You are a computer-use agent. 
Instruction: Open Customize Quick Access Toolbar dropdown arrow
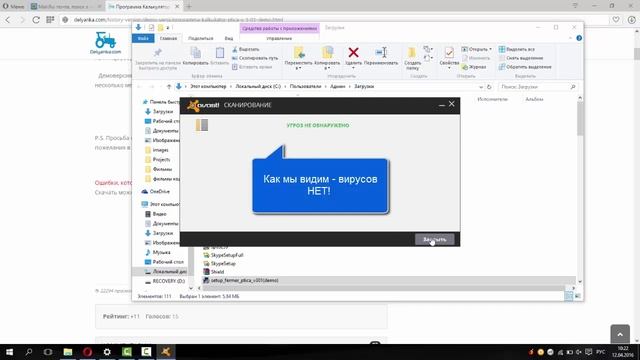[x=168, y=27]
